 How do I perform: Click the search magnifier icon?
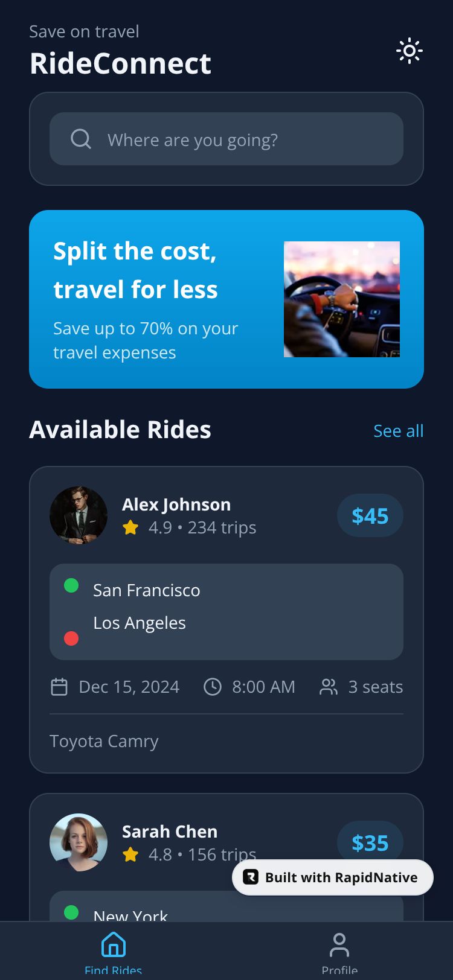click(81, 139)
